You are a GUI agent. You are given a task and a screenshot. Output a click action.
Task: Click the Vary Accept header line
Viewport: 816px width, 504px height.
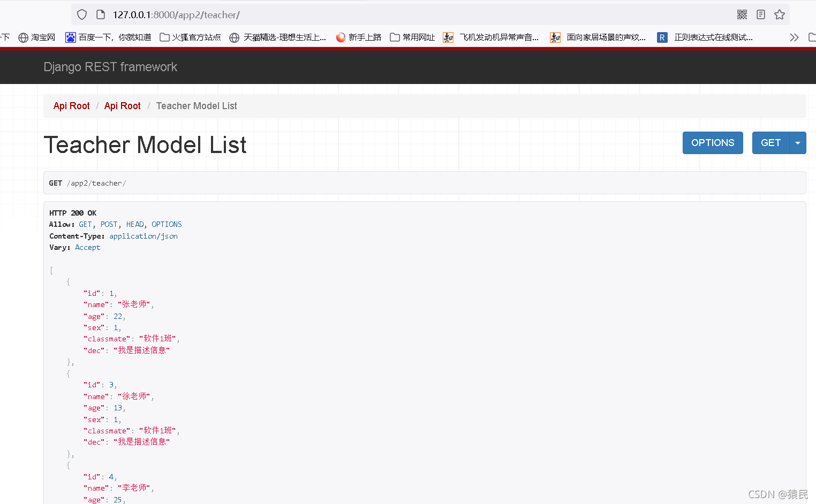tap(75, 247)
